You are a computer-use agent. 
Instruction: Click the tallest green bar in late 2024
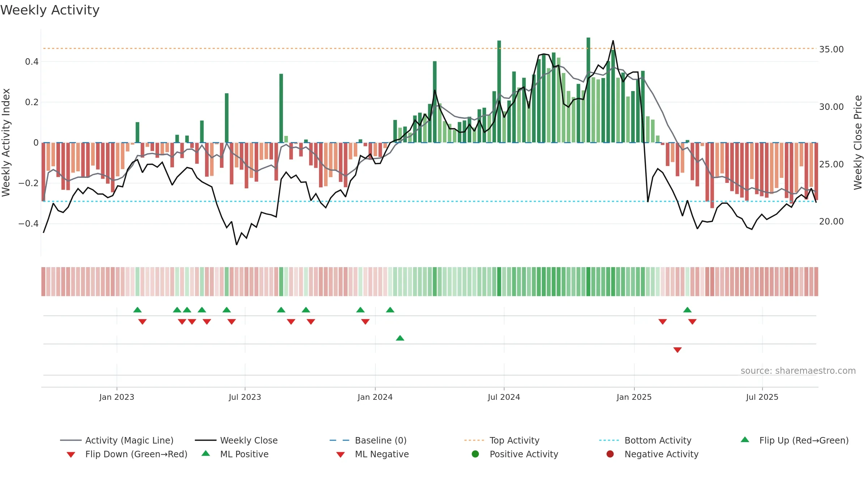(x=588, y=90)
